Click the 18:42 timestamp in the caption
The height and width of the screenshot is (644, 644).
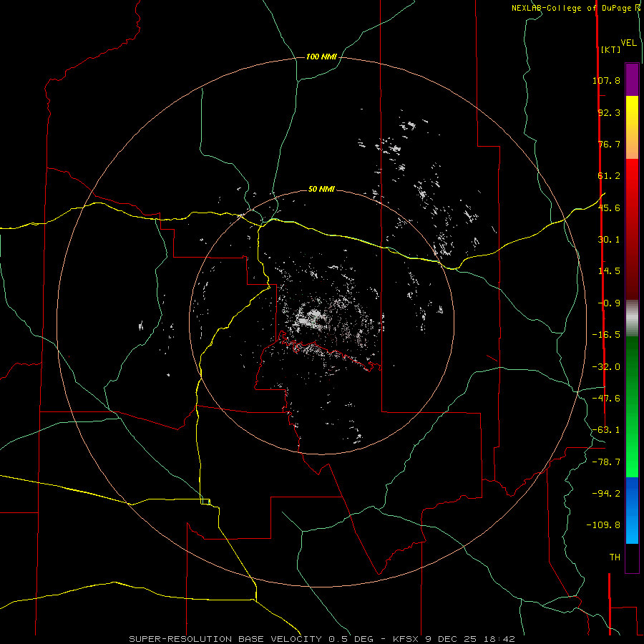(x=500, y=639)
